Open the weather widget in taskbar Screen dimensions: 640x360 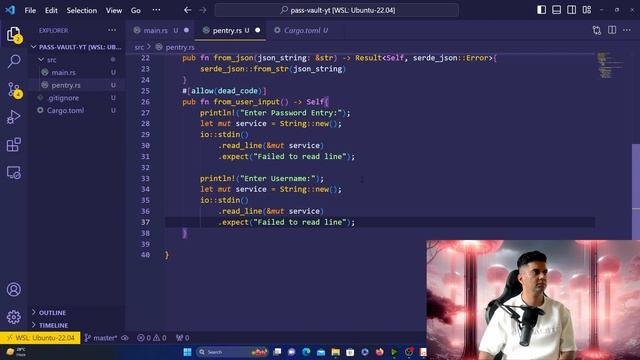coord(16,352)
